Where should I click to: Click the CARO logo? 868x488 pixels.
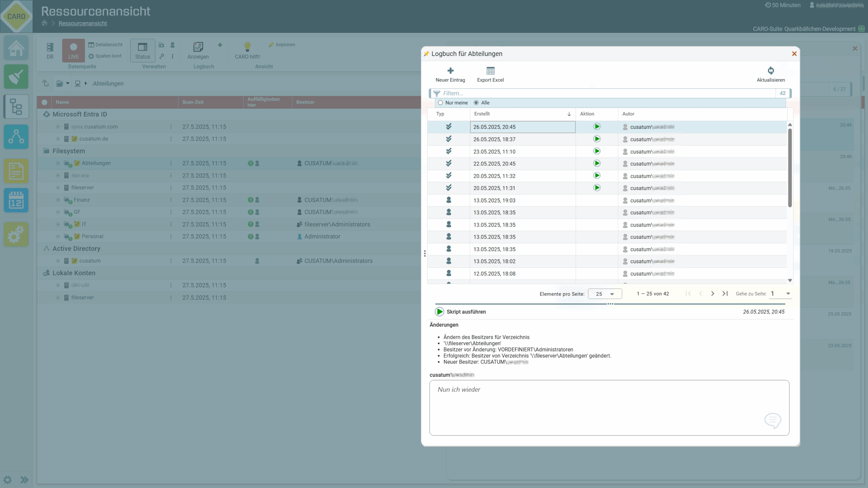point(16,16)
